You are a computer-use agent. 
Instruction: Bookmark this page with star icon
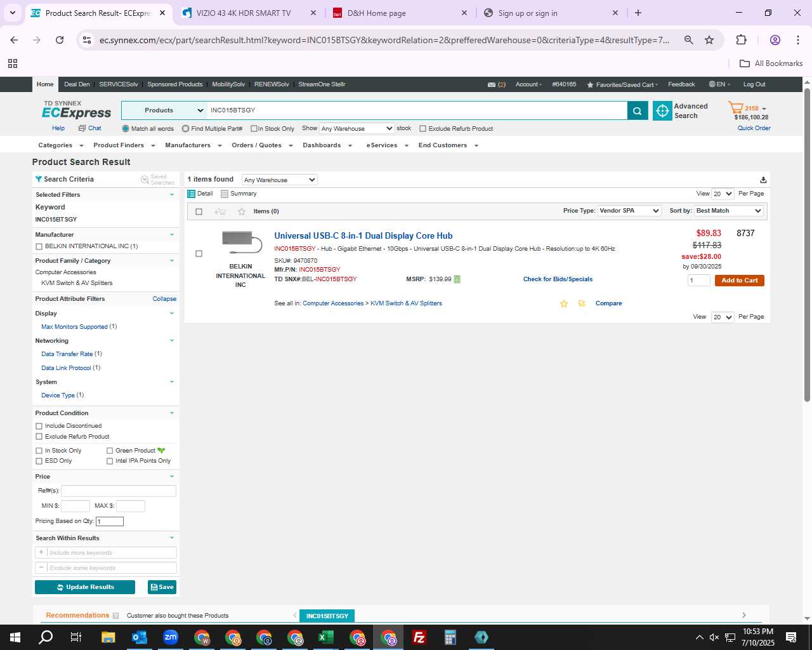709,40
